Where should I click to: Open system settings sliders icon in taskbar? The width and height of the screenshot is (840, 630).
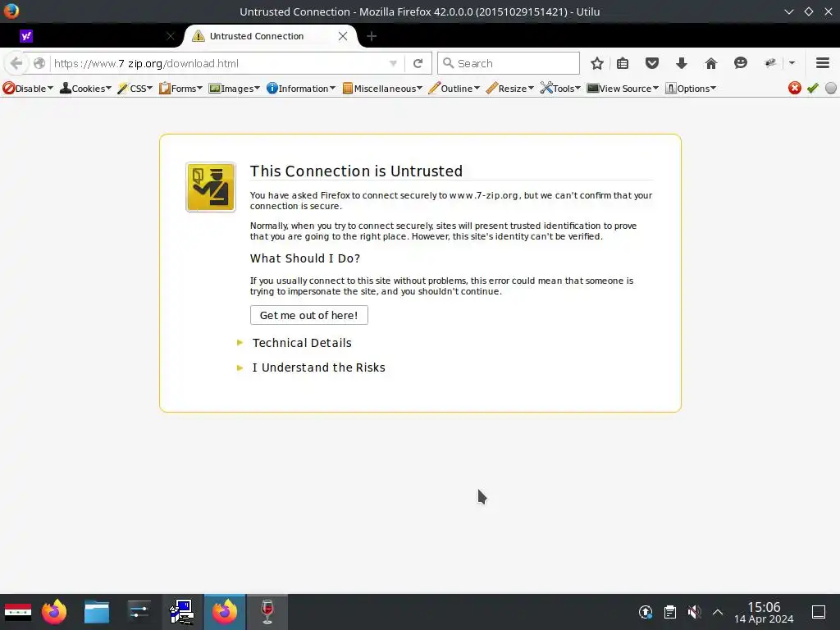139,612
